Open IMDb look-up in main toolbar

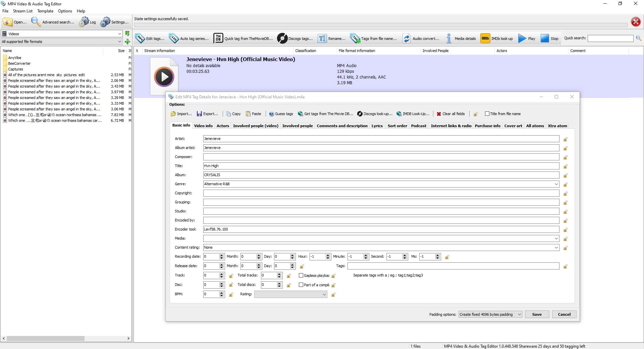tap(497, 39)
